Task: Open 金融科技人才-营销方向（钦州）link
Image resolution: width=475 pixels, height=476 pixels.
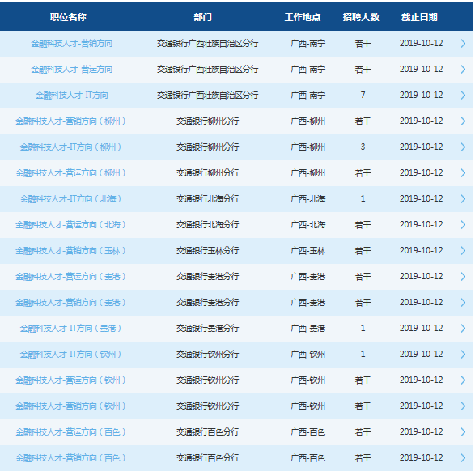Action: pyautogui.click(x=70, y=406)
